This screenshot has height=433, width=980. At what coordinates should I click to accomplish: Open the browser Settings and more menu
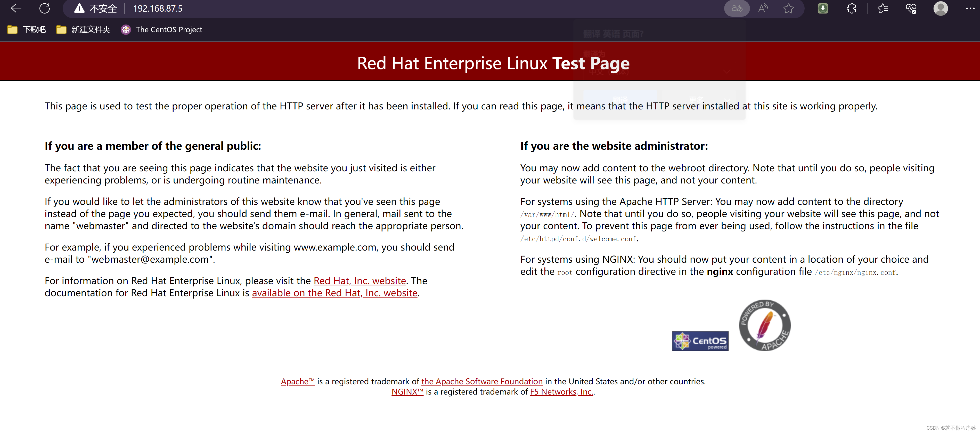(970, 8)
